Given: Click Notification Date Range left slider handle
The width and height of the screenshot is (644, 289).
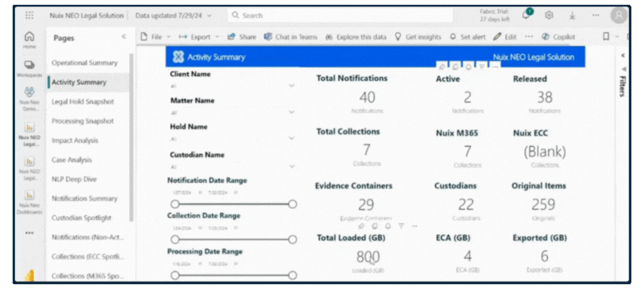Looking at the screenshot, I should pos(175,203).
